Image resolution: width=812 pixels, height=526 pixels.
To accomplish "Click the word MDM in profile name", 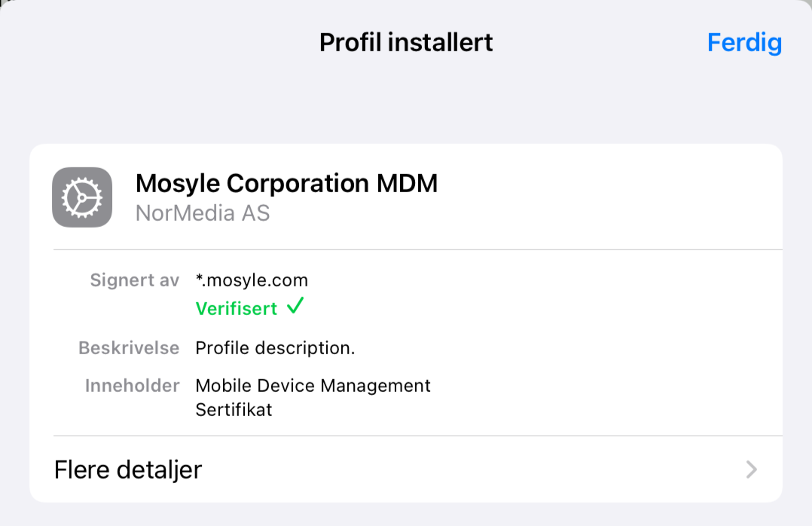I will point(407,183).
